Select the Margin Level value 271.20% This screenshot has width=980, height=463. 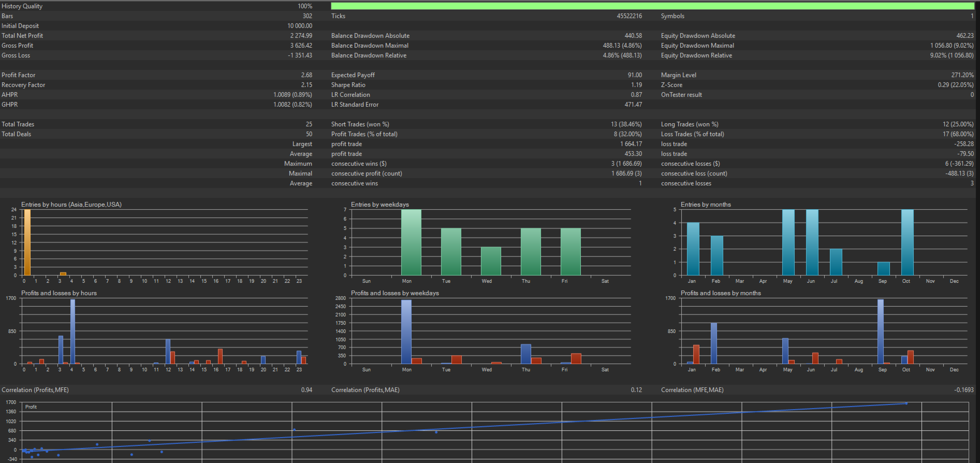[x=962, y=75]
